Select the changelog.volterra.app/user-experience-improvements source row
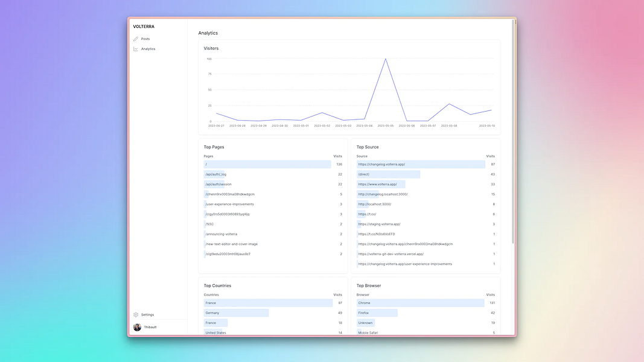Viewport: 644px width, 362px height. pyautogui.click(x=426, y=264)
